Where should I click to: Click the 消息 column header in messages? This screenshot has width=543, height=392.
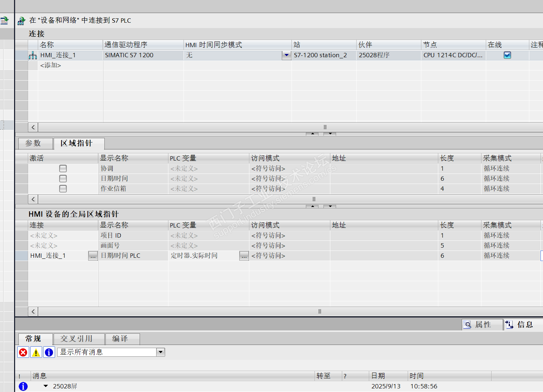(173, 376)
